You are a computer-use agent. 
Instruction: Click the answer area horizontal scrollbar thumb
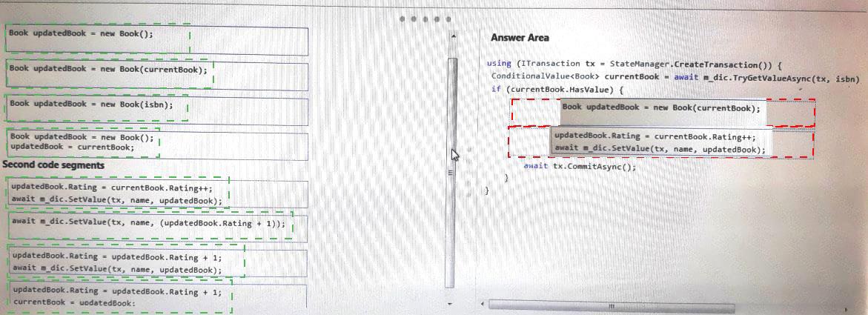point(612,305)
